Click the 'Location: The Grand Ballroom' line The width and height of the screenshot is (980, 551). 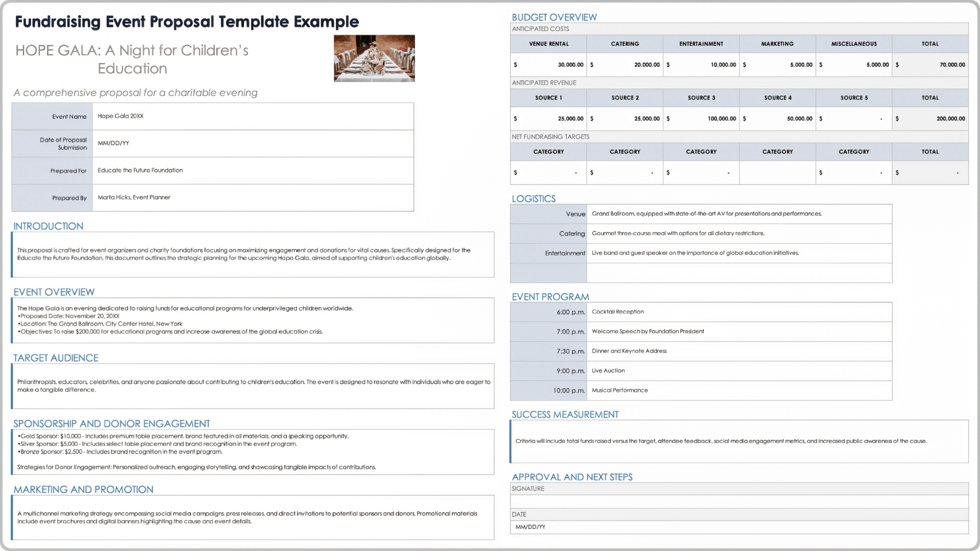pos(100,324)
